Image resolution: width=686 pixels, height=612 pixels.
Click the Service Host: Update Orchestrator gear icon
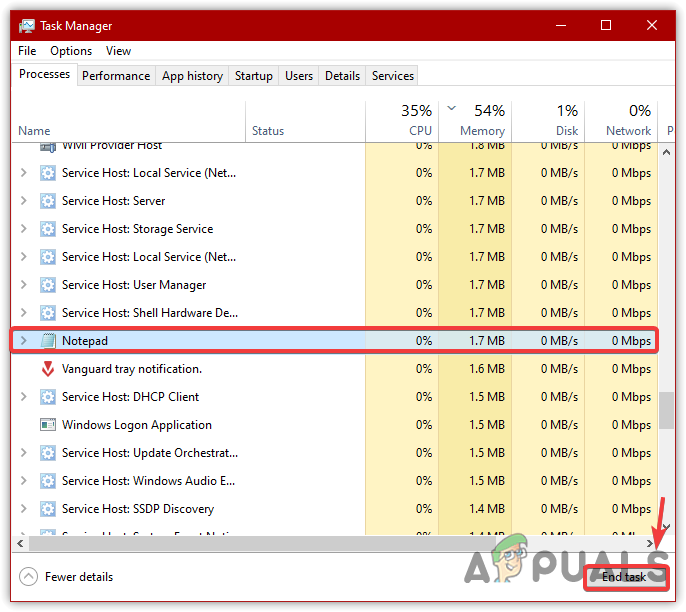point(48,453)
